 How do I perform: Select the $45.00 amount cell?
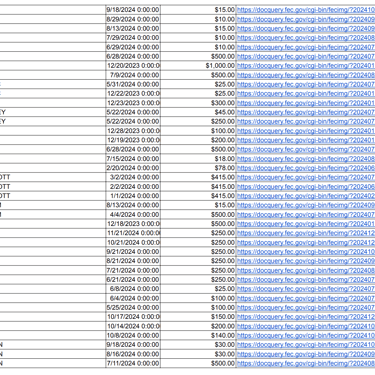[198, 112]
